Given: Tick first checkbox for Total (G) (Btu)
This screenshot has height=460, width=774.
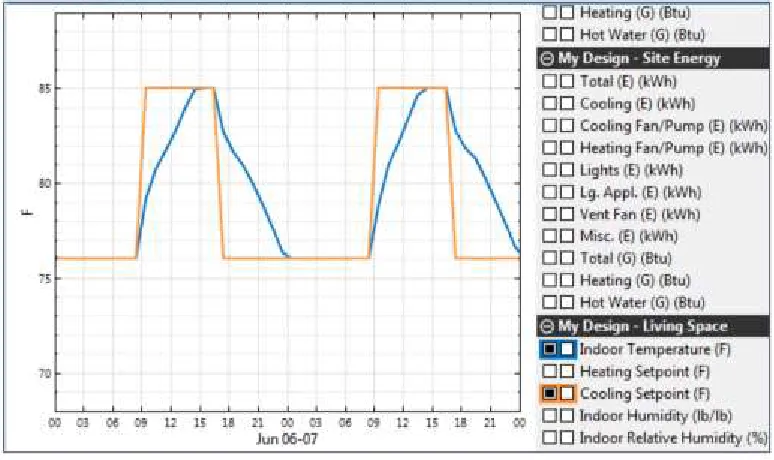Looking at the screenshot, I should [549, 258].
